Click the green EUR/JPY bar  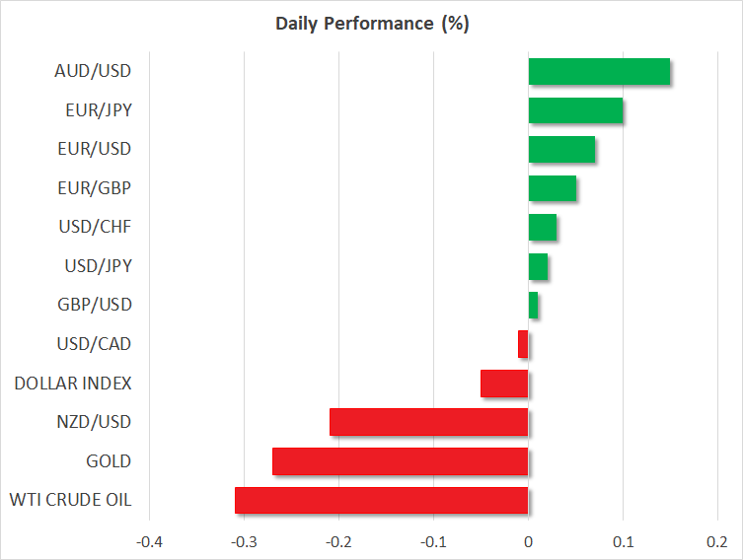coord(575,110)
